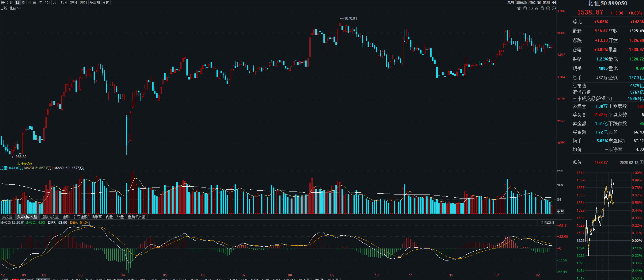Select the hand pan tool
This screenshot has height=280, width=644.
525,8
